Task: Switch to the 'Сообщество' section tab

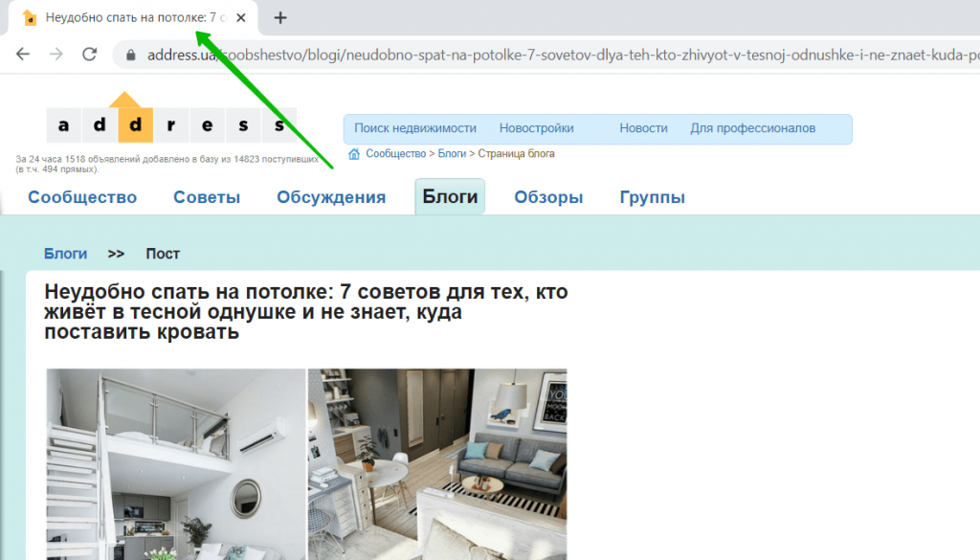Action: click(82, 197)
